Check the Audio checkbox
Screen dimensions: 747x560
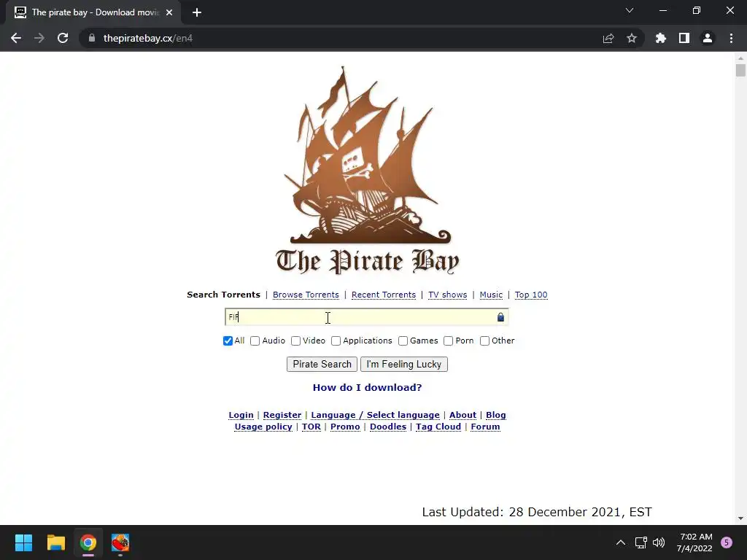pyautogui.click(x=255, y=341)
